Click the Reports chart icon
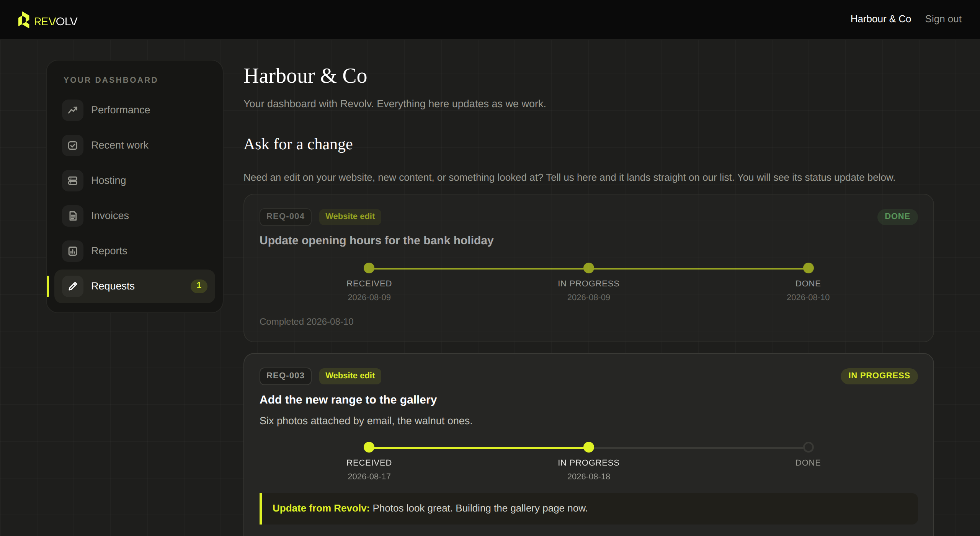This screenshot has width=980, height=536. [x=73, y=251]
